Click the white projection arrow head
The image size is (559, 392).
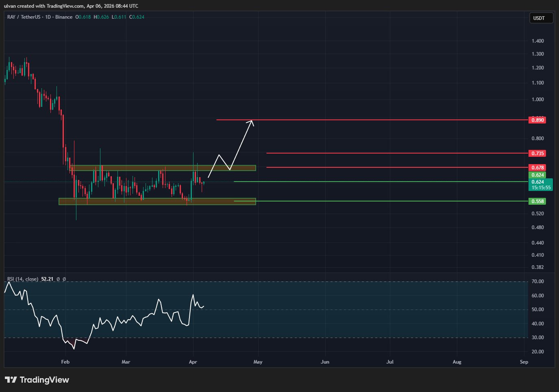[252, 121]
